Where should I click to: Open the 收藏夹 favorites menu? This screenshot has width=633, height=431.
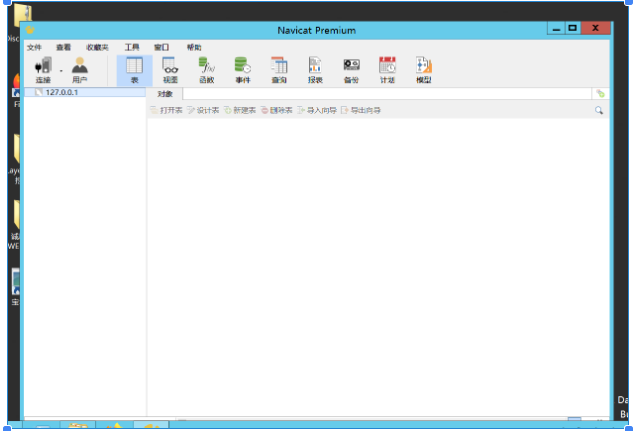pyautogui.click(x=97, y=48)
